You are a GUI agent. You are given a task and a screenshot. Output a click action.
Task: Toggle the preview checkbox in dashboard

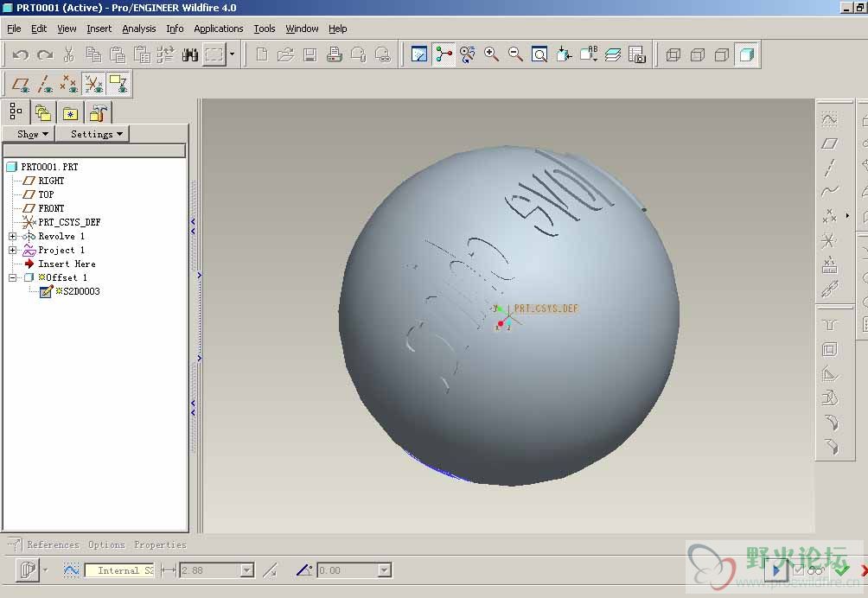pyautogui.click(x=798, y=569)
